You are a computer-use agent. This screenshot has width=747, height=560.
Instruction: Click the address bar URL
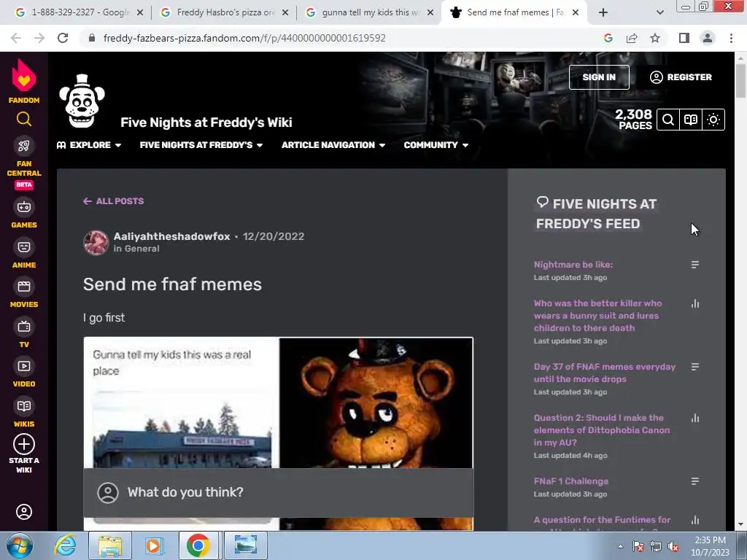pos(244,38)
